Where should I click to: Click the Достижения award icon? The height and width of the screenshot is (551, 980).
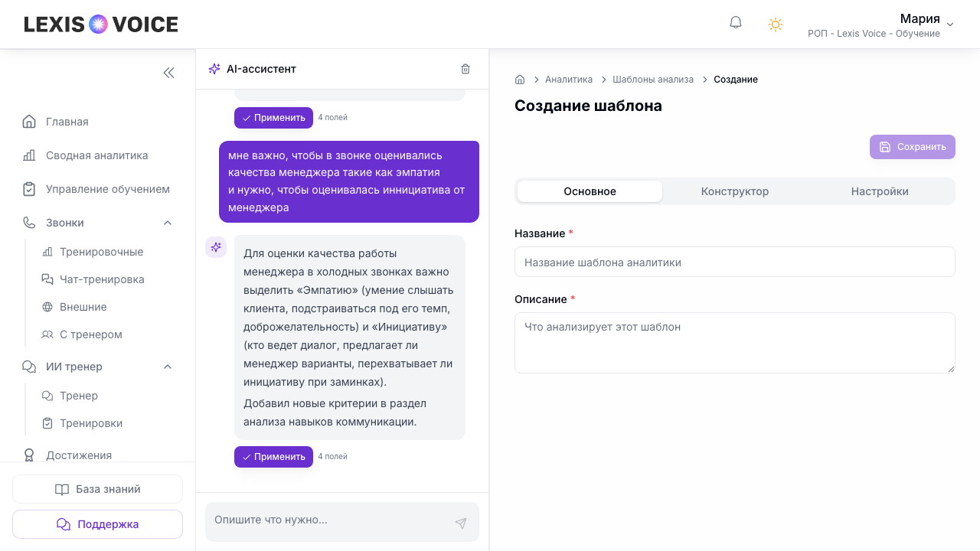coord(29,455)
